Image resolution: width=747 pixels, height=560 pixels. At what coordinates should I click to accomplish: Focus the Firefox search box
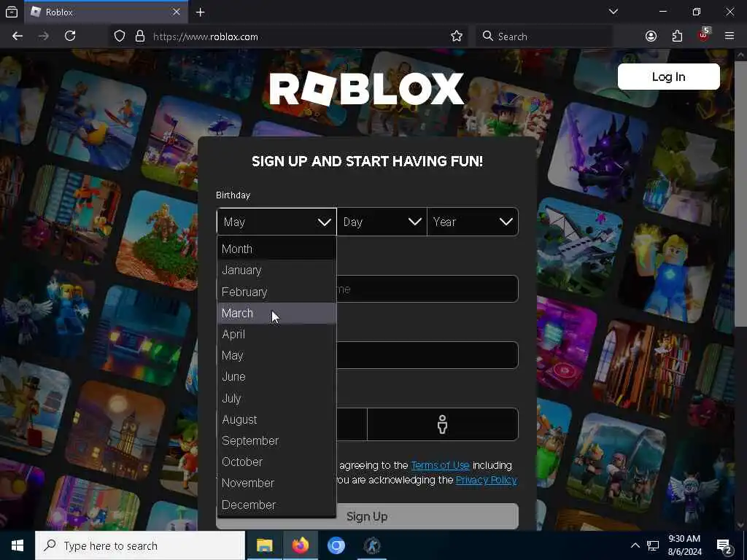click(544, 36)
